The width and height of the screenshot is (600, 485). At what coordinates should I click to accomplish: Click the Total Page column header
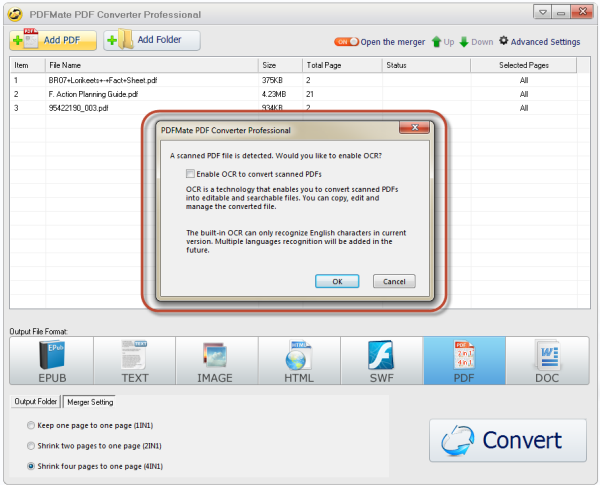tap(342, 65)
